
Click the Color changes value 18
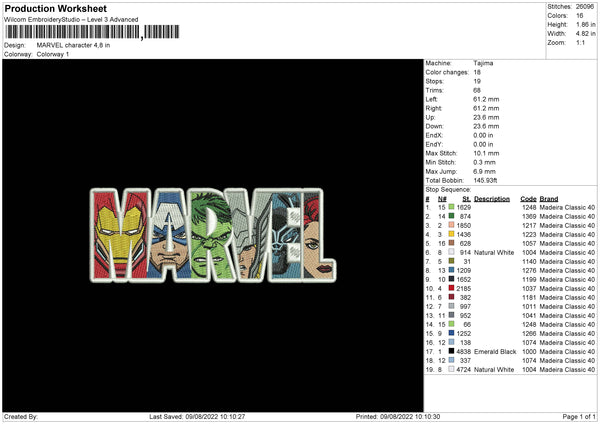477,72
